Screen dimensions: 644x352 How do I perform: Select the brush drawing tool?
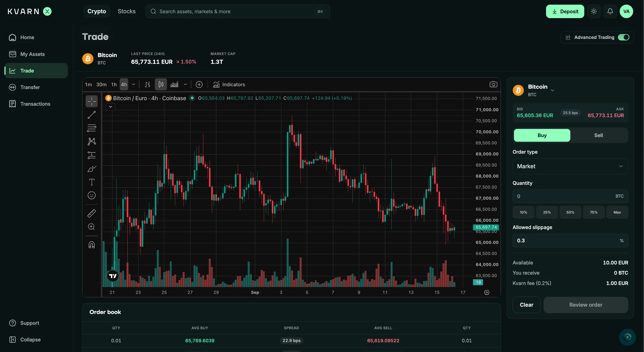[x=92, y=168]
